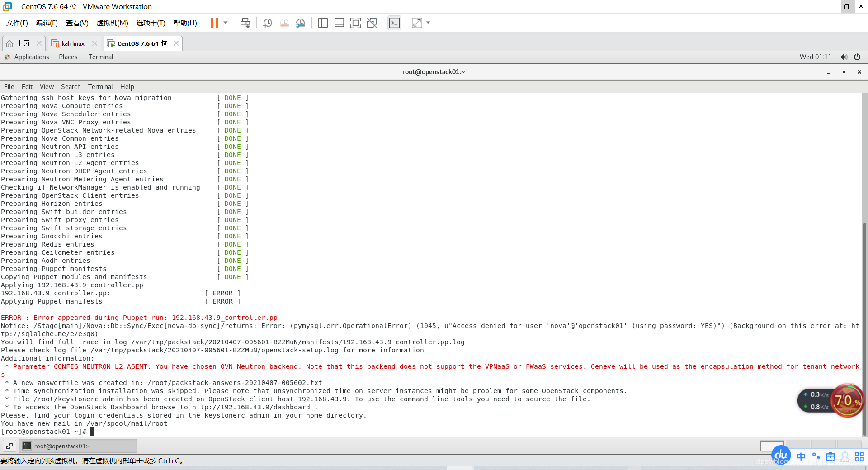Maximize the root@openstack01 terminal window
The image size is (868, 470).
tap(844, 72)
